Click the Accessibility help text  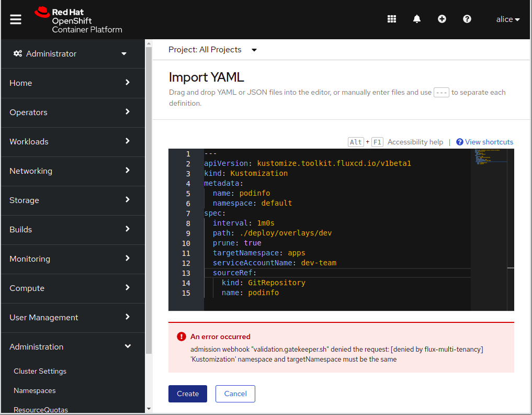click(415, 142)
